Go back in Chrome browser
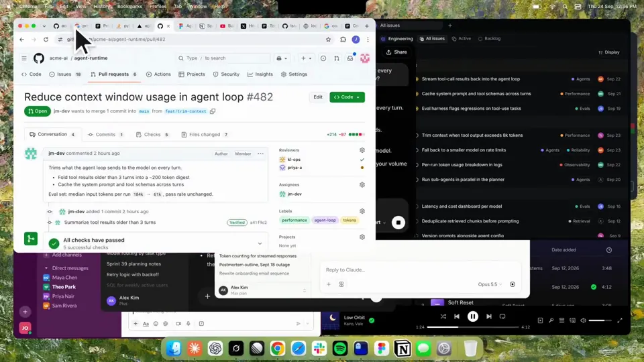This screenshot has height=362, width=644. (21, 40)
